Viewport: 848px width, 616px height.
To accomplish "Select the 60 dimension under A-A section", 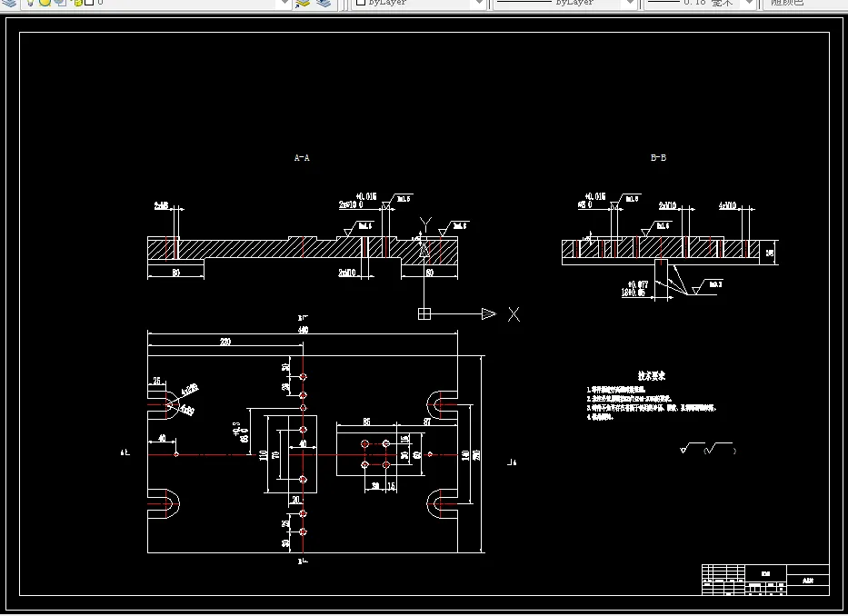I will (x=429, y=273).
